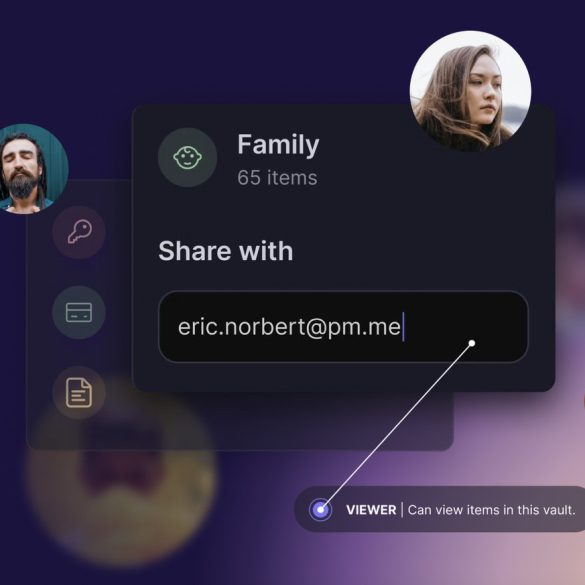The width and height of the screenshot is (585, 585).
Task: Click the VIEWER role label
Action: click(371, 510)
